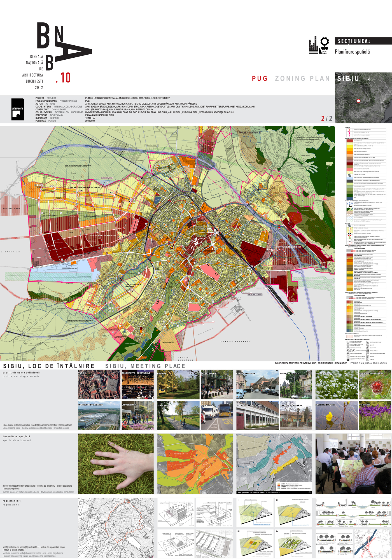Image resolution: width=392 pixels, height=560 pixels.
Task: Open the public consultation meeting photo
Action: [x=353, y=464]
